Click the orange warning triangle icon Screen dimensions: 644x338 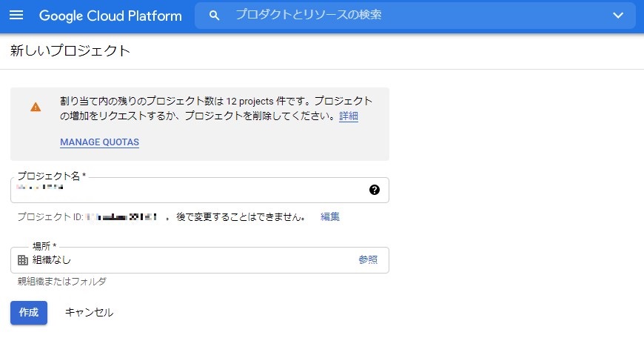[x=36, y=107]
